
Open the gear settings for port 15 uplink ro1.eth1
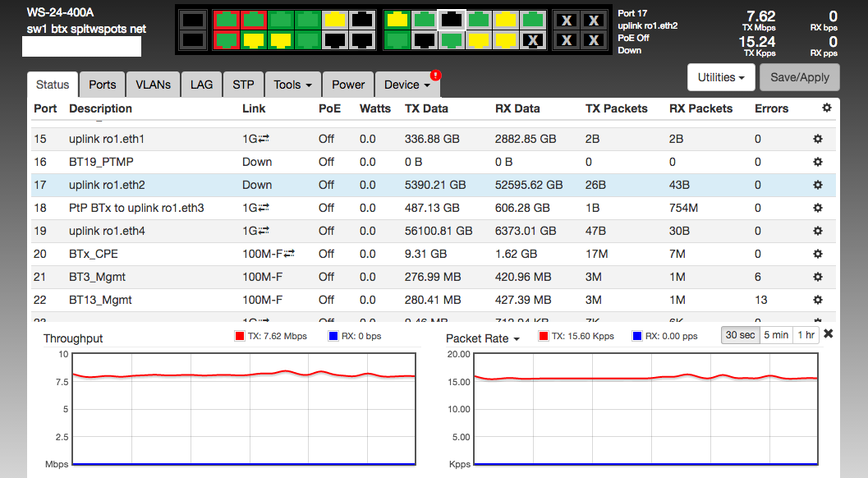click(x=817, y=140)
